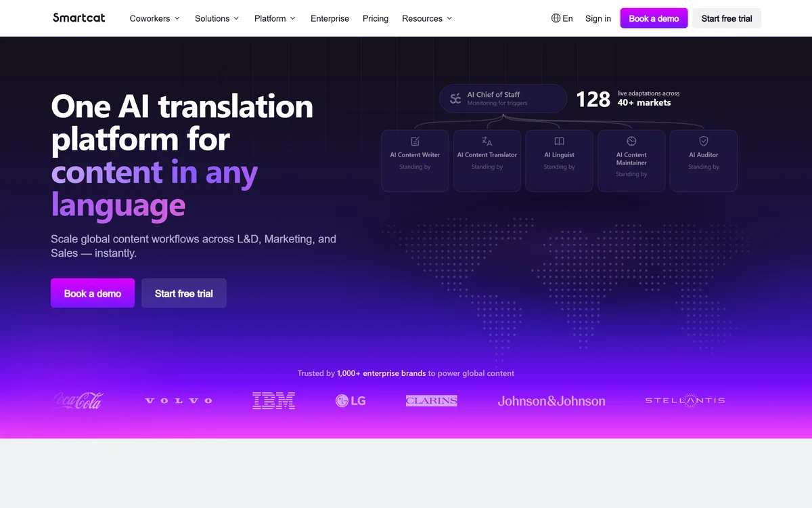Click the 'live adaptations across' text
812x508 pixels.
click(x=648, y=93)
